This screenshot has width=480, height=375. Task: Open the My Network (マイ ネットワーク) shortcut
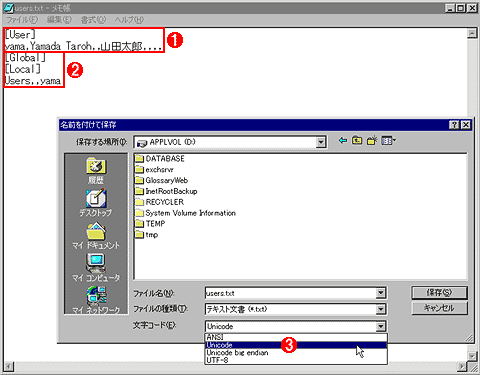[96, 300]
